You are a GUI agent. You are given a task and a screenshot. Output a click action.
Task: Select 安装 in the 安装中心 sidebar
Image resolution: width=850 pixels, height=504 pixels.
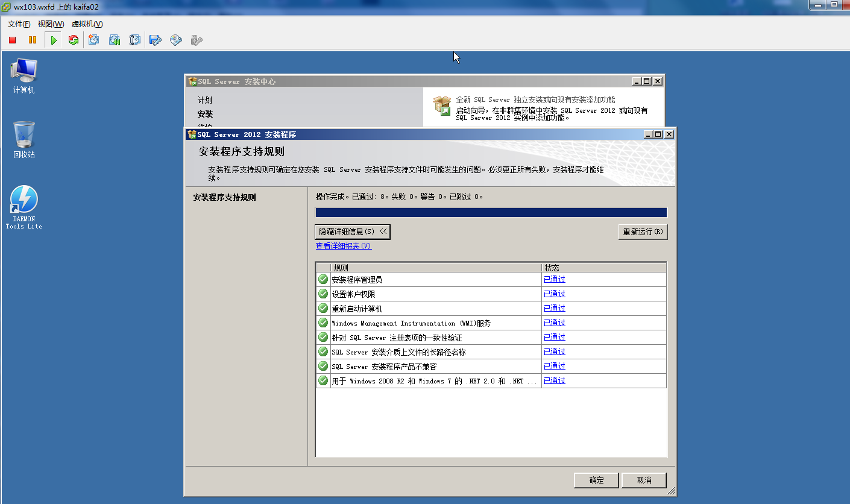tap(205, 114)
